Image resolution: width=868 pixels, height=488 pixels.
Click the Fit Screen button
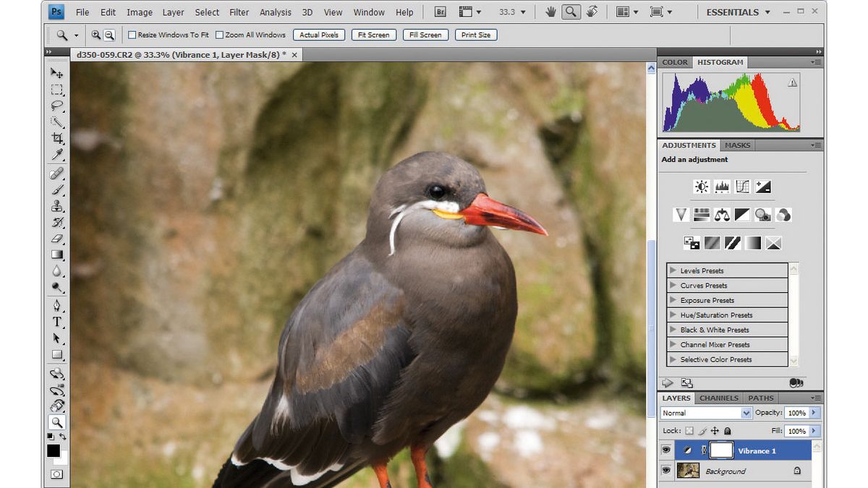373,34
